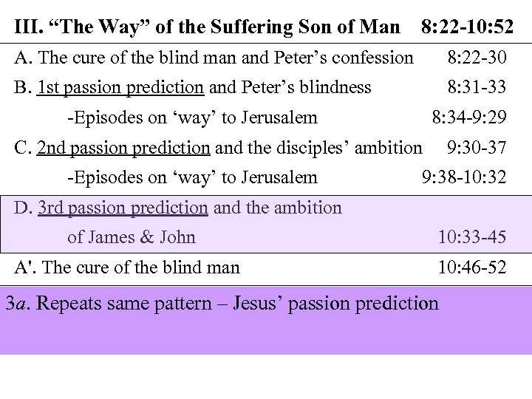The height and width of the screenshot is (399, 532).
Task: Click "Jesus' passion prediction" in the purple note
Action: click(330, 303)
